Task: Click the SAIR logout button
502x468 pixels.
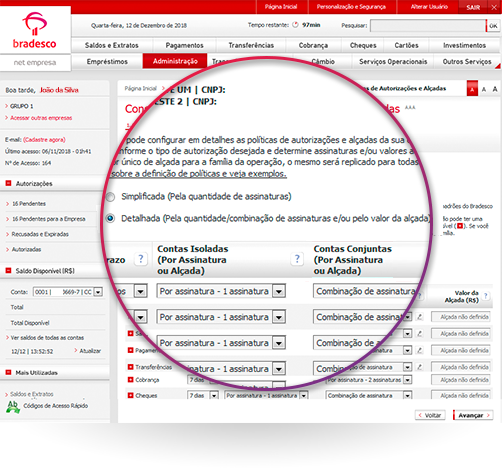Action: click(x=473, y=7)
